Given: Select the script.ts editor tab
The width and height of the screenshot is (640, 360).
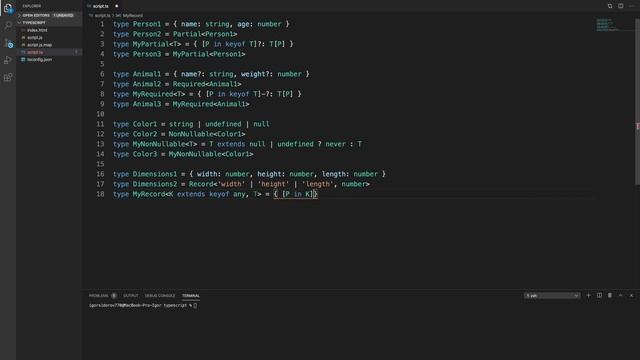Looking at the screenshot, I should click(x=100, y=6).
